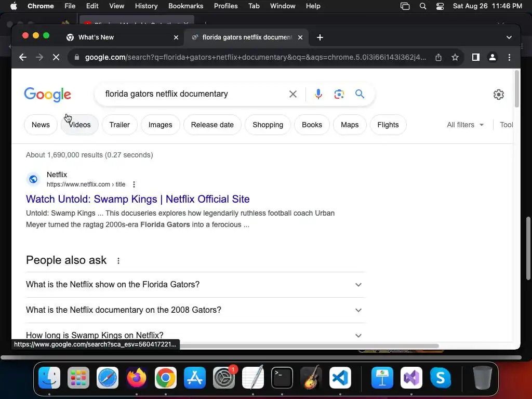Image resolution: width=532 pixels, height=399 pixels.
Task: Open Control Center in the menu bar
Action: coord(440,6)
